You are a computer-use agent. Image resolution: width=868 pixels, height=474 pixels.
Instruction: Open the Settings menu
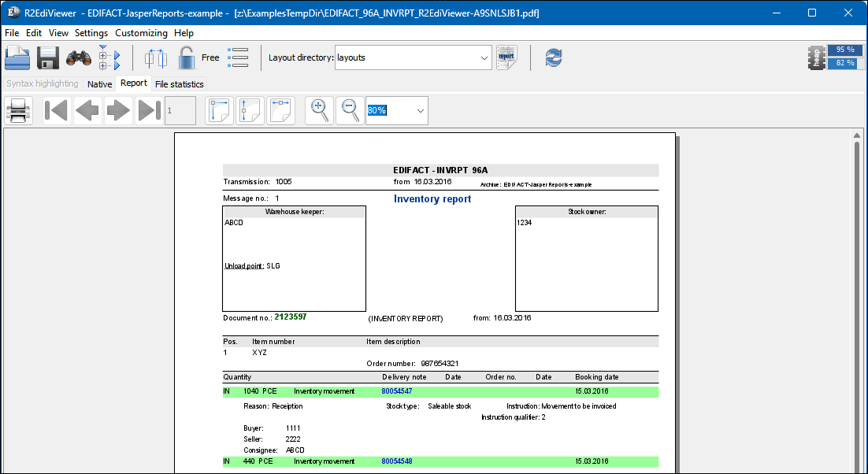click(x=91, y=33)
